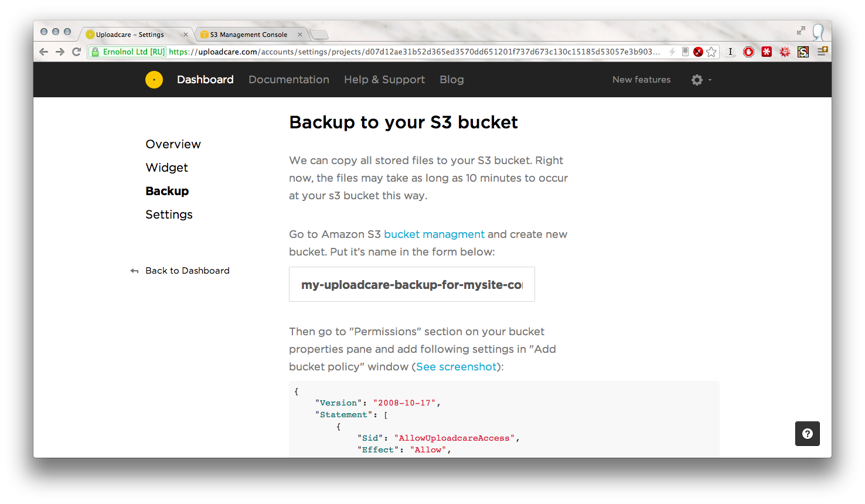Click the "Version" key in policy code
This screenshot has width=865, height=504.
click(x=338, y=403)
